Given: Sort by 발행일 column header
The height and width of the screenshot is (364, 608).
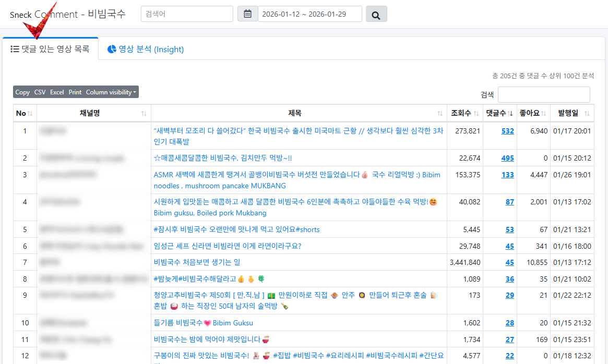Looking at the screenshot, I should click(x=572, y=113).
